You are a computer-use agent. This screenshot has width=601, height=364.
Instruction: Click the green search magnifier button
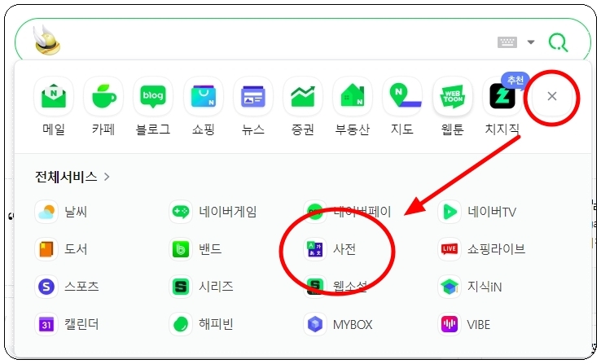click(x=558, y=42)
